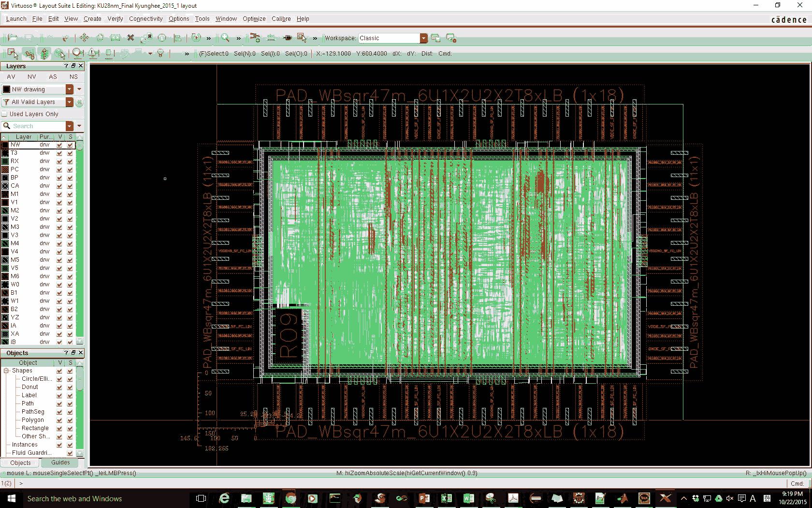
Task: Click the Copy tool icon
Action: click(100, 38)
